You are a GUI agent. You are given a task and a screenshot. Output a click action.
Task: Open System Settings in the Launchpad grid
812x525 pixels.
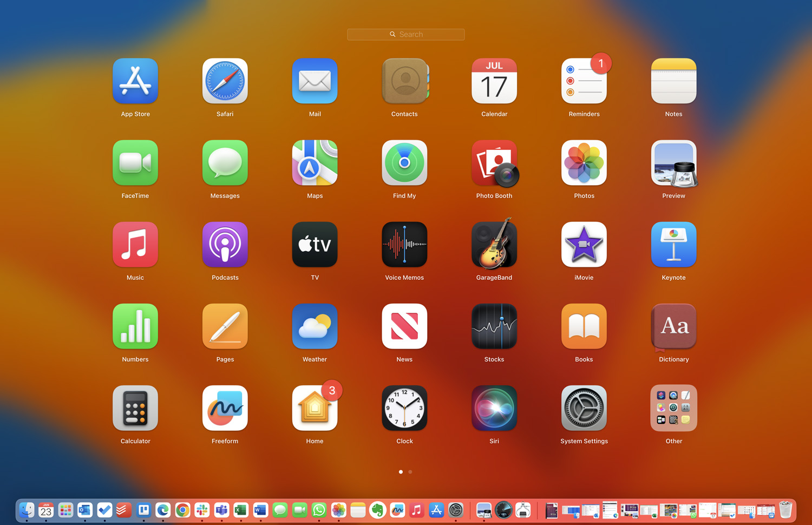coord(584,408)
